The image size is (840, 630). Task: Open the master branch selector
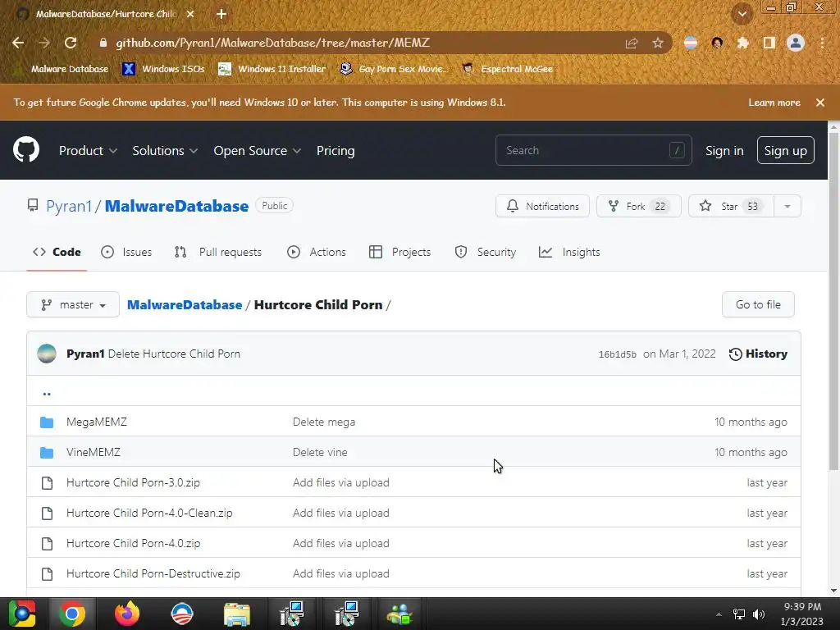click(x=73, y=305)
